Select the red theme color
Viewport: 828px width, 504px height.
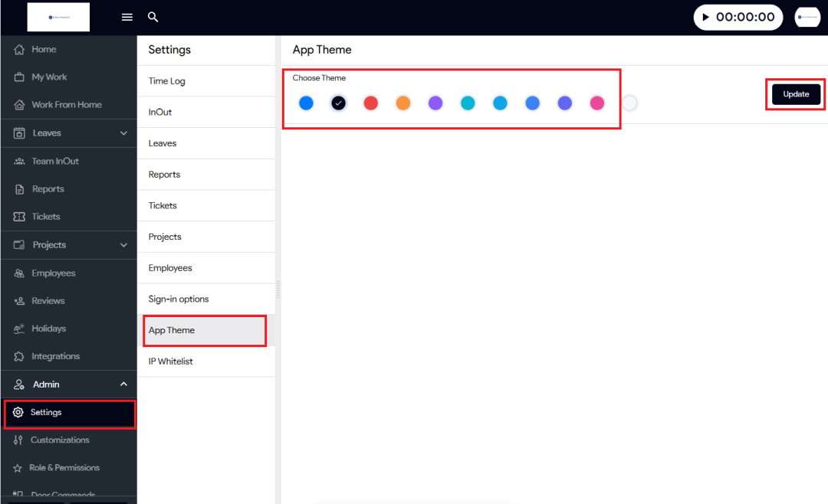pos(371,103)
